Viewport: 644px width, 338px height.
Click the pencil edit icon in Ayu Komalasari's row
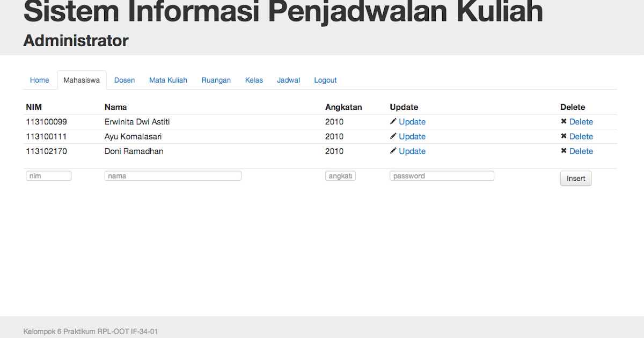pyautogui.click(x=393, y=136)
